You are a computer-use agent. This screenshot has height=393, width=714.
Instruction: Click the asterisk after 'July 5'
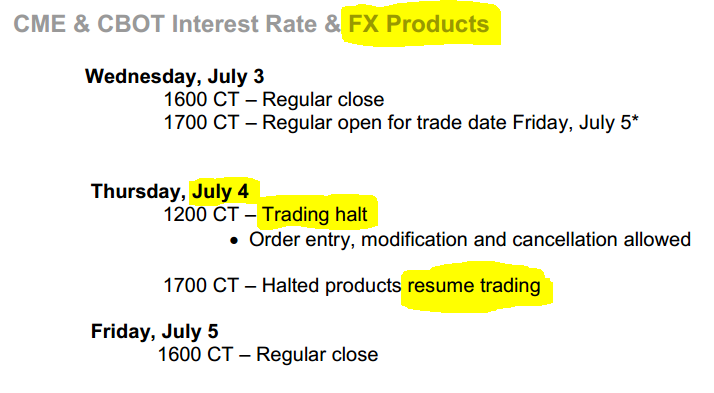(x=635, y=118)
